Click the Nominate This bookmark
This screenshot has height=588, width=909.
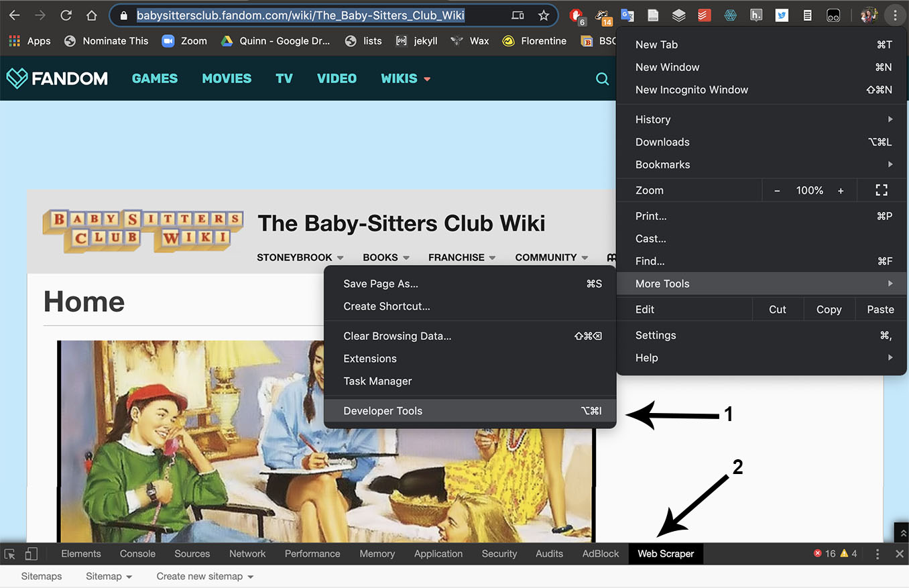click(115, 41)
